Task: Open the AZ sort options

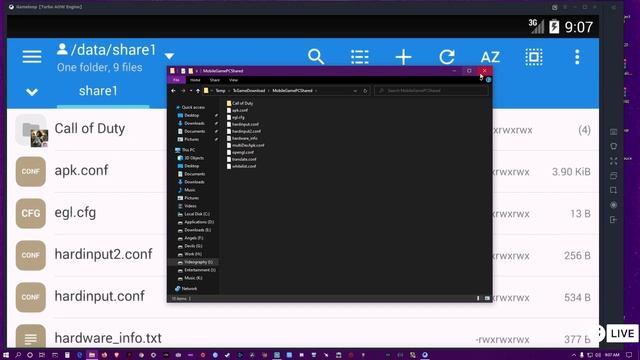Action: click(x=490, y=57)
